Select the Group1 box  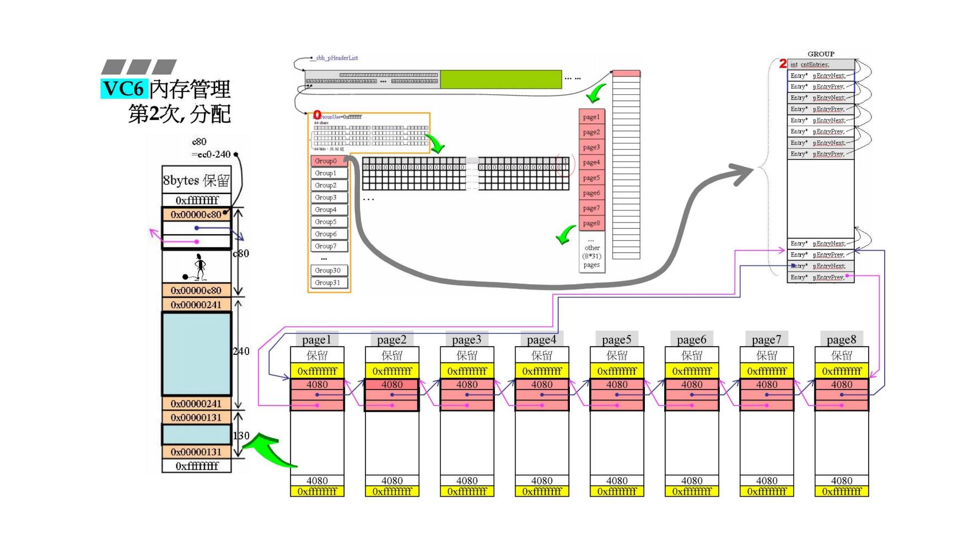click(329, 173)
